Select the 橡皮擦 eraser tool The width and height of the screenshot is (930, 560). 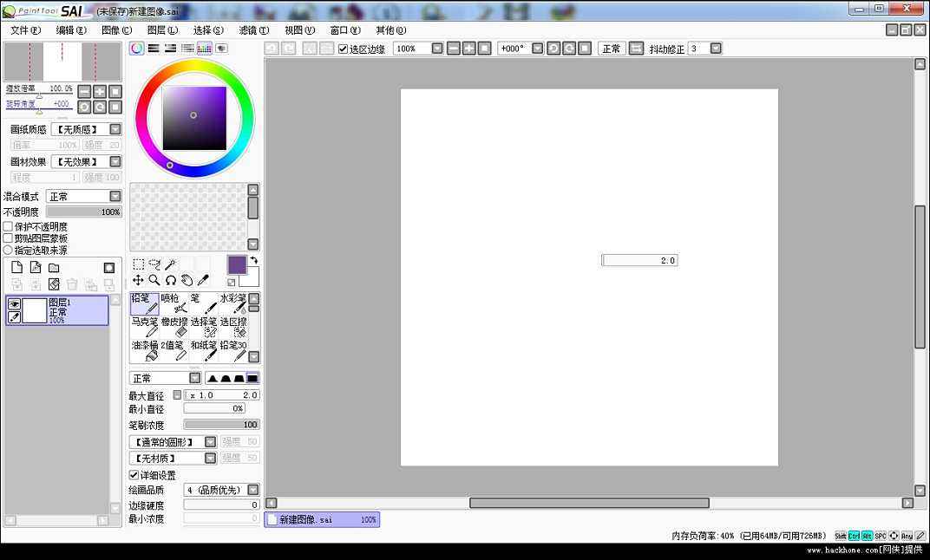pyautogui.click(x=174, y=327)
